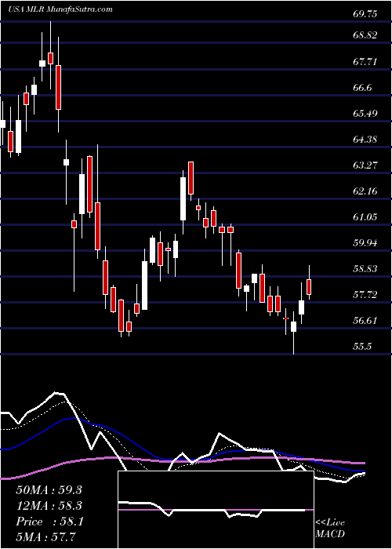Image resolution: width=392 pixels, height=549 pixels.
Task: Click the 69.75 price axis label
Action: [x=365, y=13]
